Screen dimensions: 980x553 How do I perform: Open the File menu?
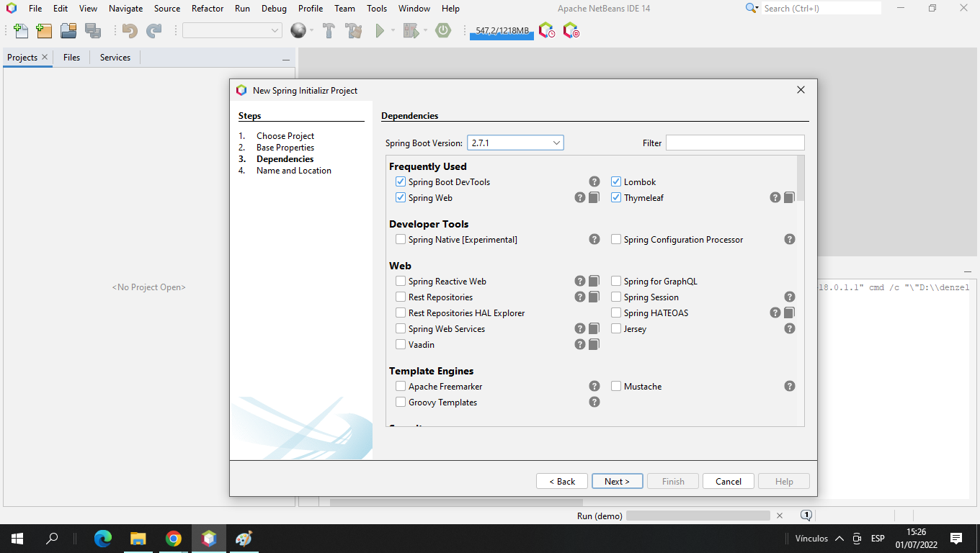tap(35, 9)
